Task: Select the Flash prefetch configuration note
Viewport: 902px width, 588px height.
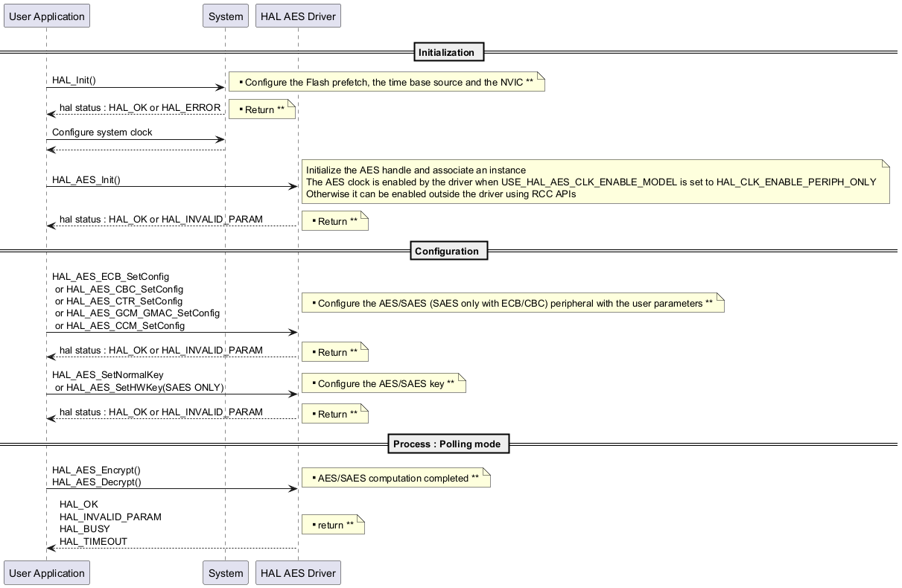Action: tap(387, 83)
